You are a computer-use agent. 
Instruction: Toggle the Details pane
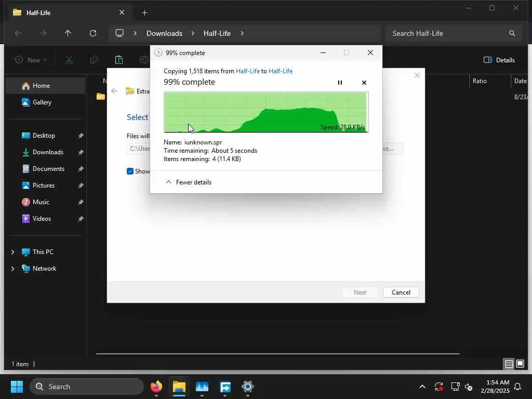point(499,60)
